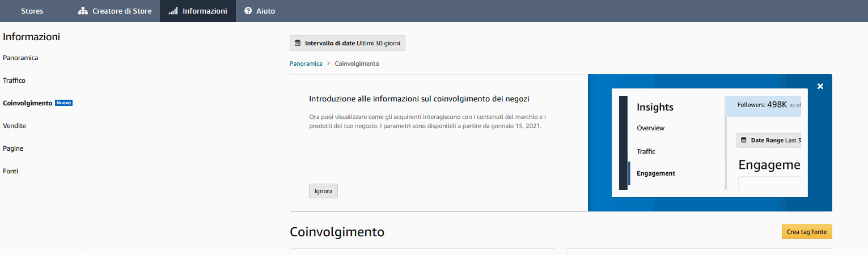Open Fonti from the sidebar
868x255 pixels.
10,171
